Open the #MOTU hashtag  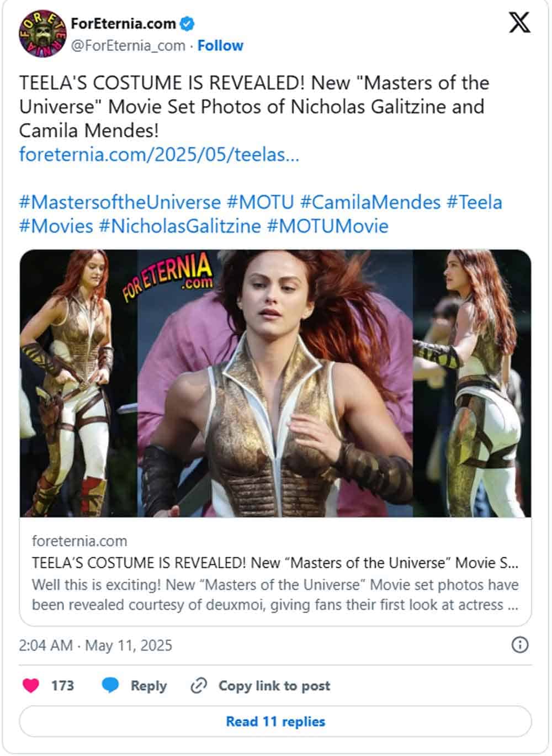coord(261,202)
